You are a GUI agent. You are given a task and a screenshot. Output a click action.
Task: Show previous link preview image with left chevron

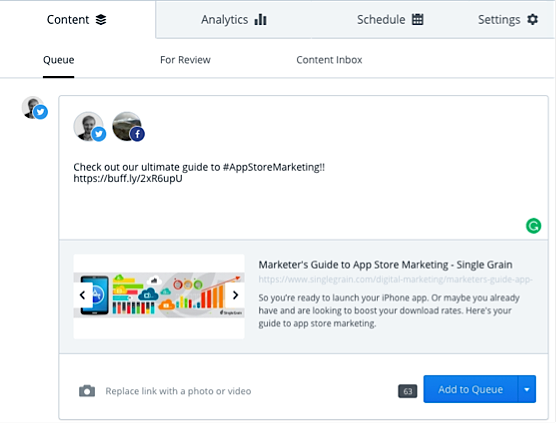click(x=83, y=295)
